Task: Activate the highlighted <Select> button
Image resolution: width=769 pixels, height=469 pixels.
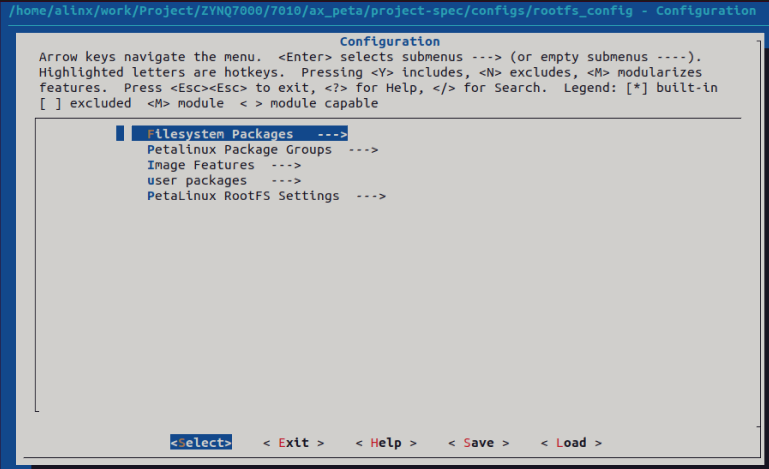Action: (x=201, y=443)
